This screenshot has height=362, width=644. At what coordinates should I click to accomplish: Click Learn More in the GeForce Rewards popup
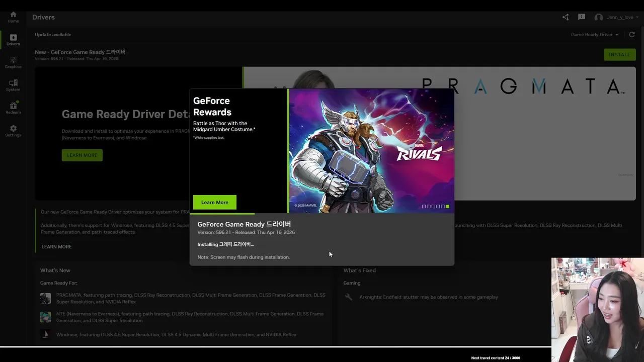tap(215, 202)
